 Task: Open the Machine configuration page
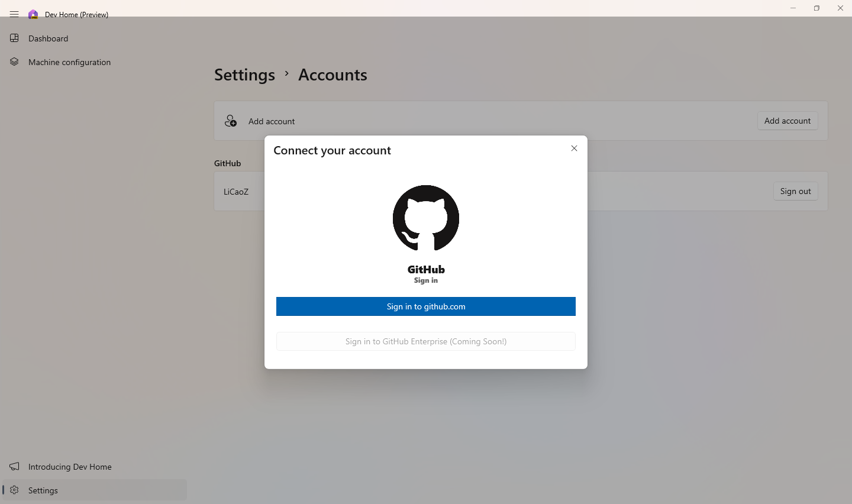point(69,62)
